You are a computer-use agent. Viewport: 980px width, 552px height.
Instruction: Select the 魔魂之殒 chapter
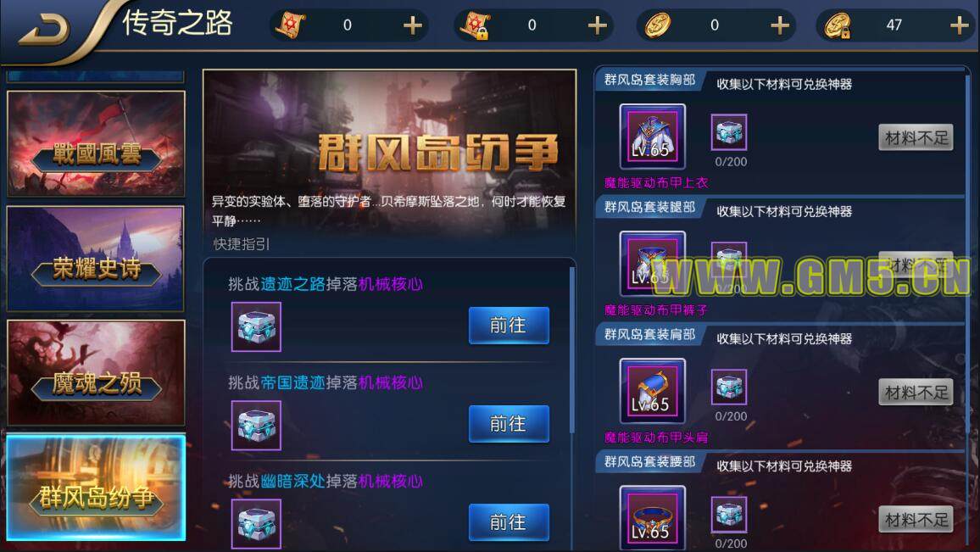point(96,373)
